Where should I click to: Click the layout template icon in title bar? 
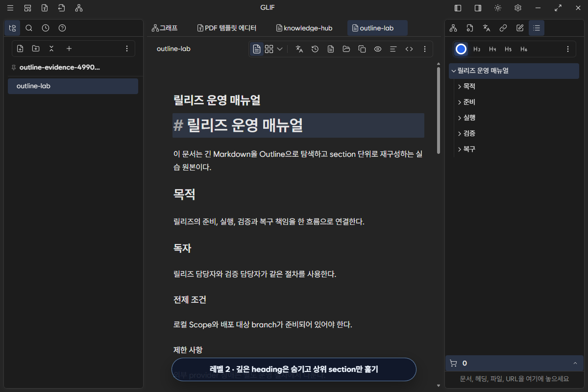pyautogui.click(x=27, y=8)
